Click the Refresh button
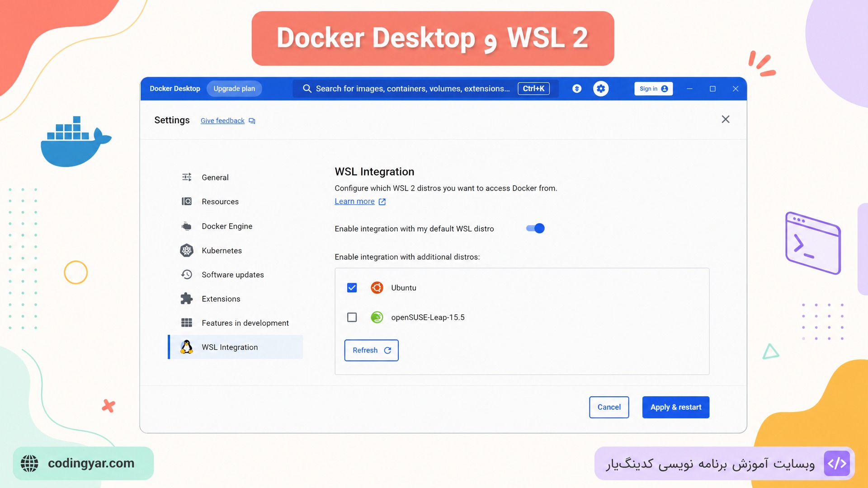The height and width of the screenshot is (488, 868). tap(371, 350)
